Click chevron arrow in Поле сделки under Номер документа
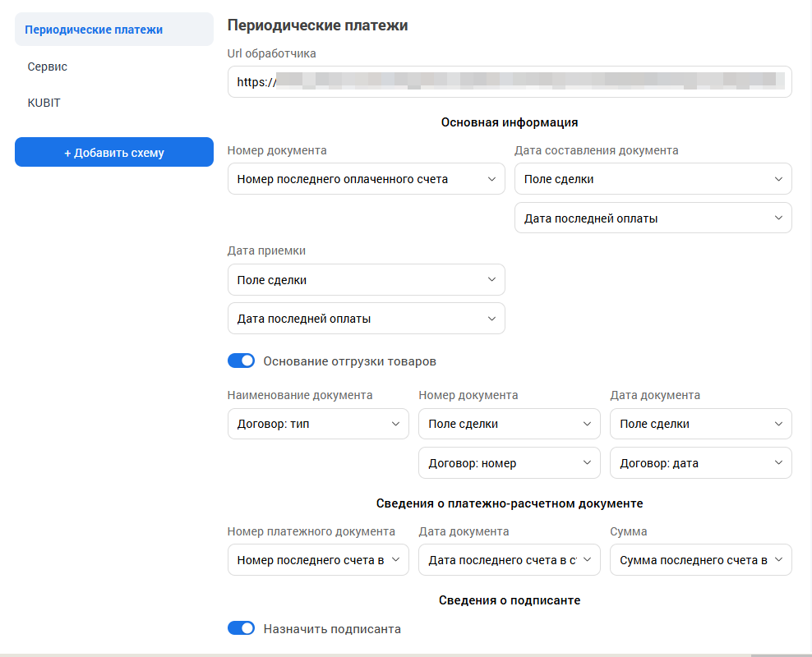This screenshot has width=812, height=657. click(587, 425)
